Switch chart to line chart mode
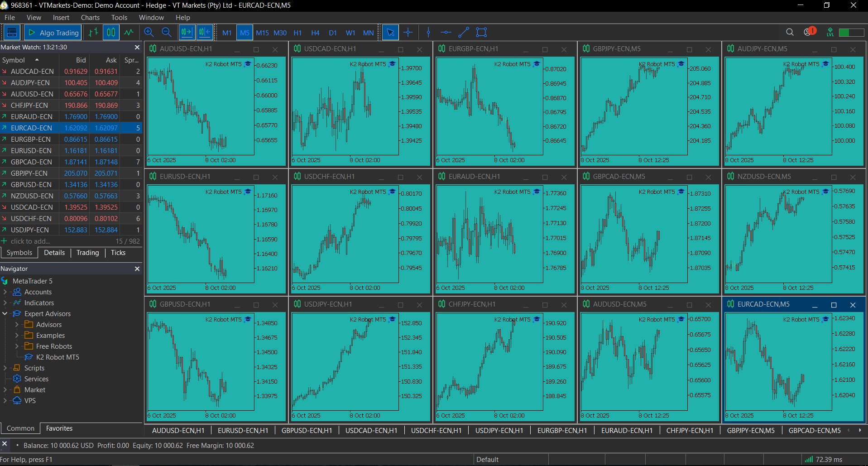The image size is (868, 466). point(129,33)
